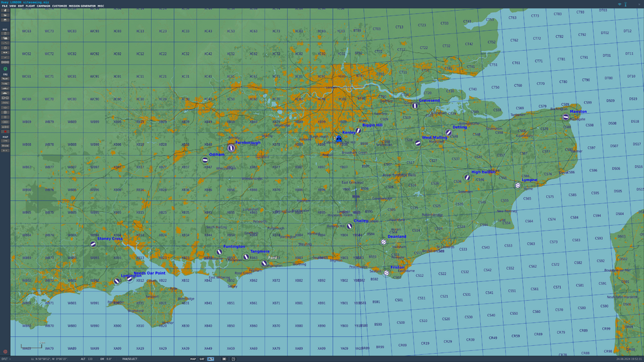The width and height of the screenshot is (644, 362).
Task: Click the Farnborough airfield marker
Action: coord(231,148)
